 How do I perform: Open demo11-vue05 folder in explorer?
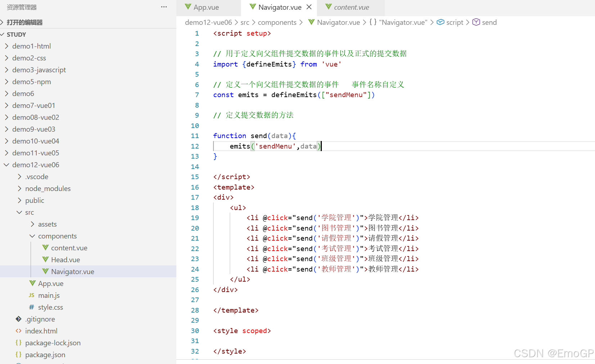point(88,153)
